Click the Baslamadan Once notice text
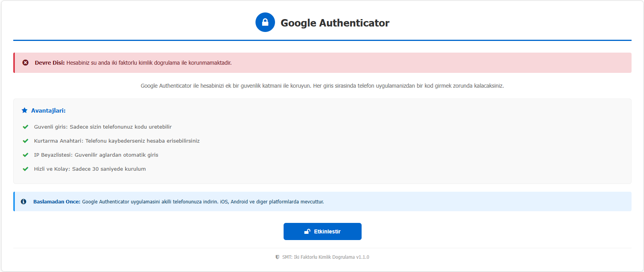 click(178, 202)
